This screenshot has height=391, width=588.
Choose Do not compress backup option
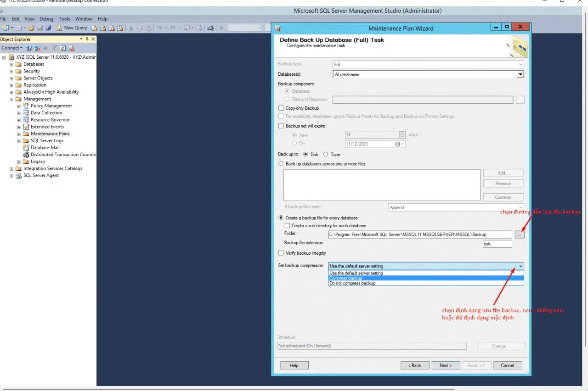coord(426,283)
